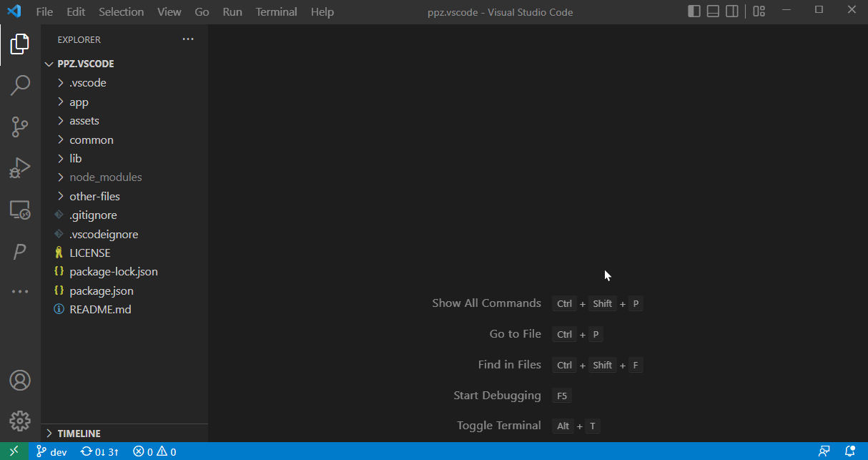
Task: Collapse the PPZ.VSCODE root folder
Action: (x=124, y=64)
